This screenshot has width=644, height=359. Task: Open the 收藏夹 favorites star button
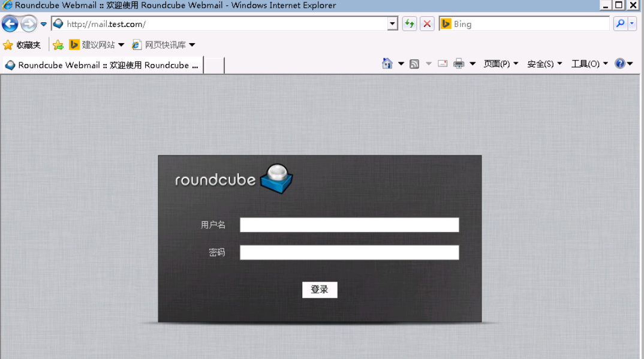(x=22, y=45)
